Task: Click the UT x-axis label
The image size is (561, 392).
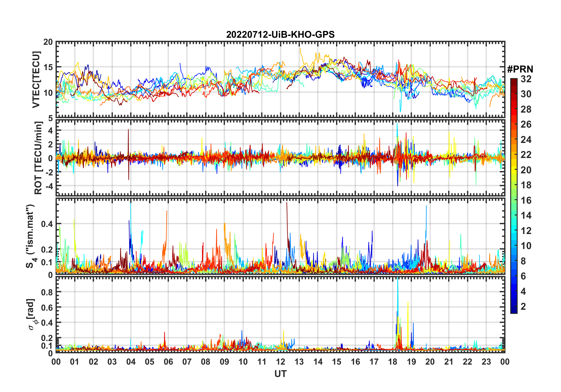Action: tap(280, 374)
